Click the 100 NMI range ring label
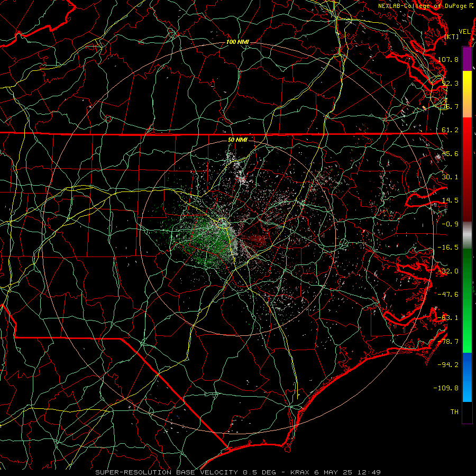Screen dimensions: 476x476 (237, 42)
